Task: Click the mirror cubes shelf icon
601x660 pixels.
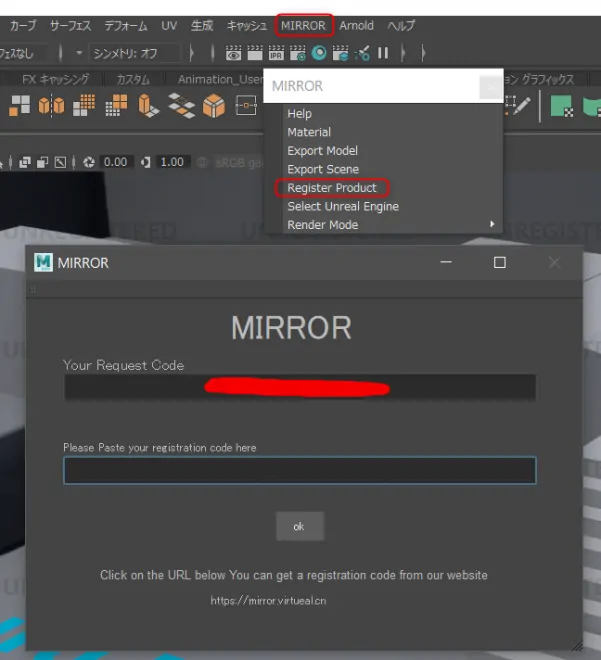Action: 51,105
